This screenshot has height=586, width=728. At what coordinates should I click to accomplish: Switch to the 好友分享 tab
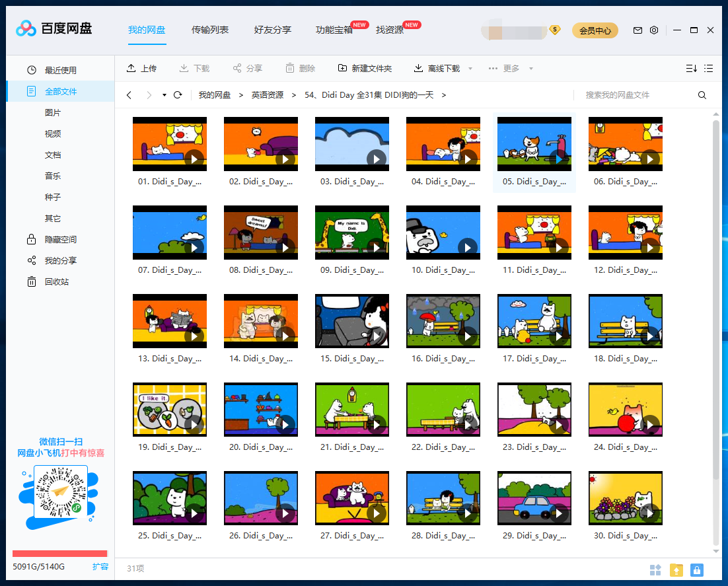click(x=273, y=30)
